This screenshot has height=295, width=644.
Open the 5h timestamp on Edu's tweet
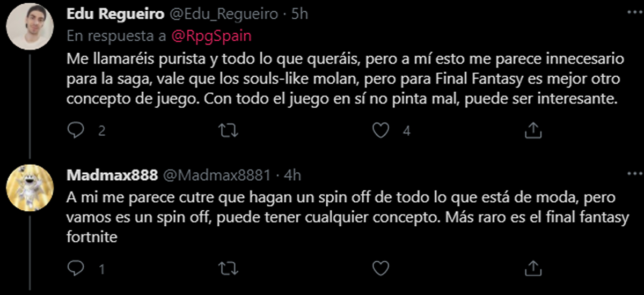point(299,14)
